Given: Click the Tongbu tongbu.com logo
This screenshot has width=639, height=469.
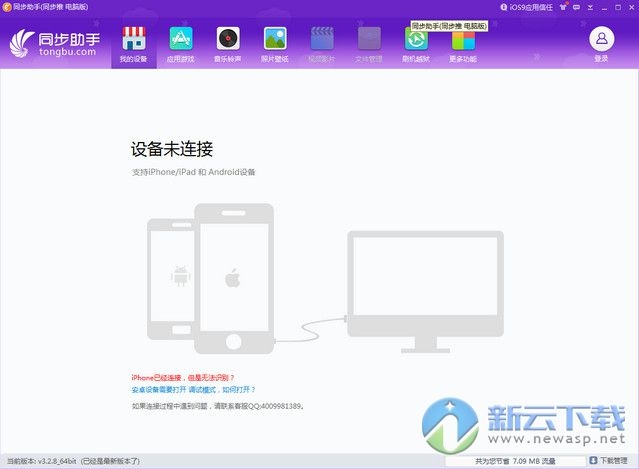Looking at the screenshot, I should (55, 44).
